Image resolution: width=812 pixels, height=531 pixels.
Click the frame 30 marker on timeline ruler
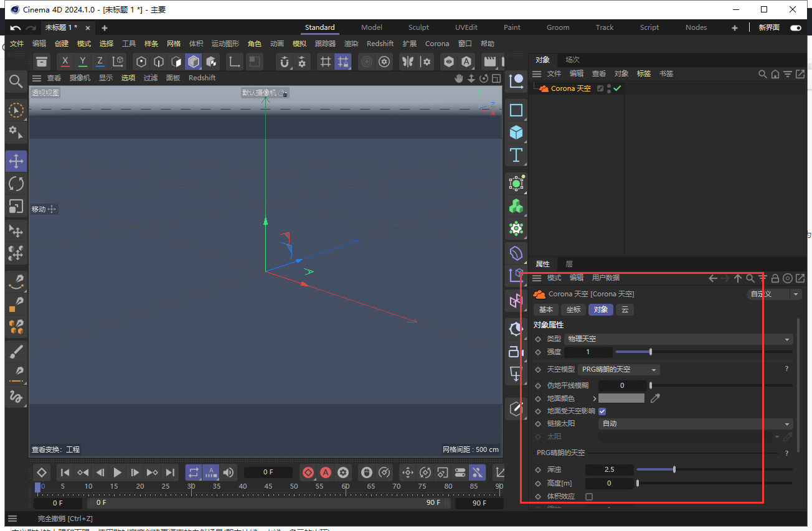(x=191, y=486)
